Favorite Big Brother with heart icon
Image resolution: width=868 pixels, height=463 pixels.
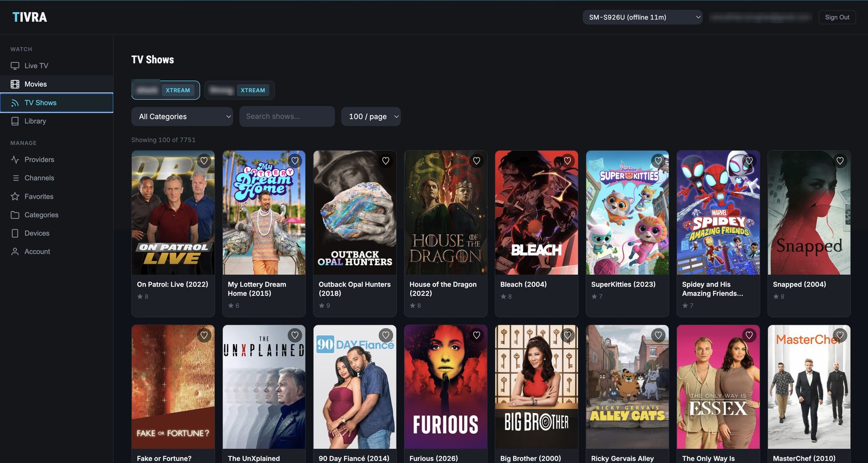coord(567,335)
